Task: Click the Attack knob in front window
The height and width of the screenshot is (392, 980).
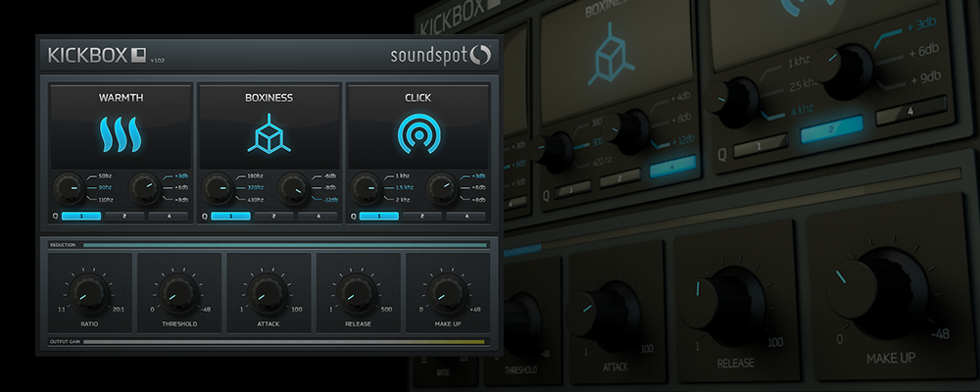Action: click(x=269, y=293)
